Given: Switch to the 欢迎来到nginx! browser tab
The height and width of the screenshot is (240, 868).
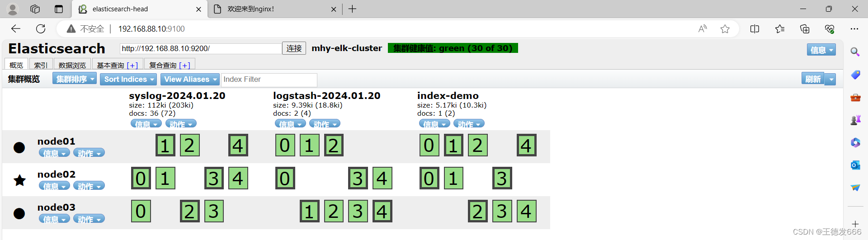Looking at the screenshot, I should 274,9.
